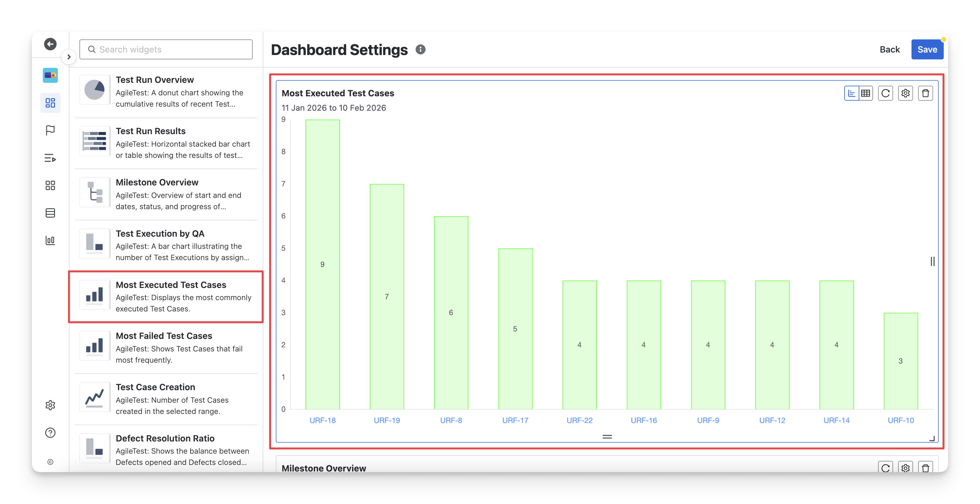The width and height of the screenshot is (980, 504).
Task: Open the test execution list-play icon
Action: [x=50, y=158]
